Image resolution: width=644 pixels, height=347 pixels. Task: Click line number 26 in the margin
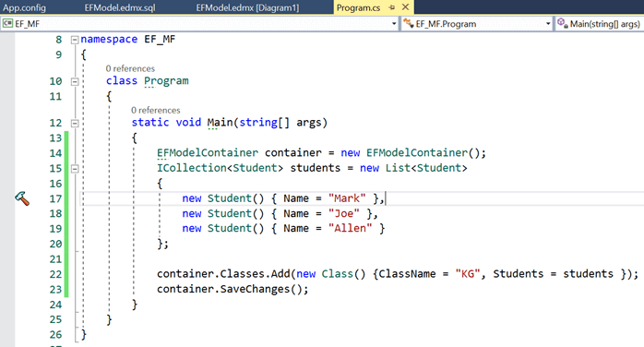(x=55, y=335)
